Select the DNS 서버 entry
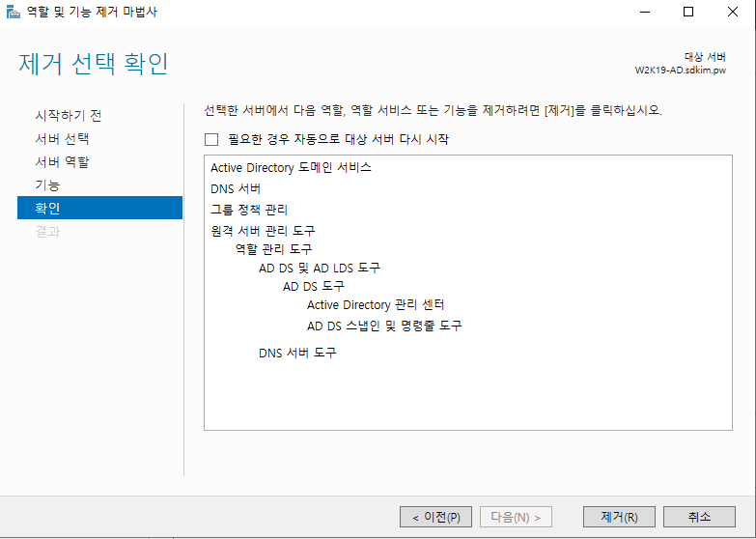 [x=236, y=188]
